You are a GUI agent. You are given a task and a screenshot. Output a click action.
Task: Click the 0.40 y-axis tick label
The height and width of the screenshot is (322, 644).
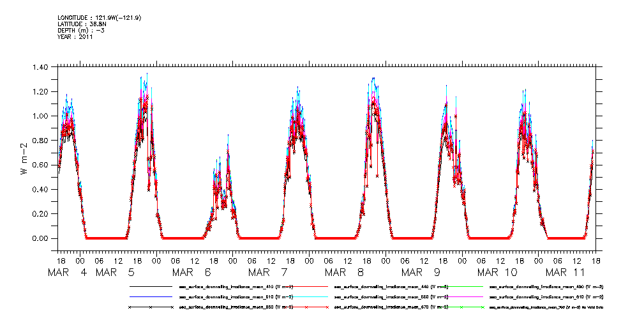(x=40, y=190)
